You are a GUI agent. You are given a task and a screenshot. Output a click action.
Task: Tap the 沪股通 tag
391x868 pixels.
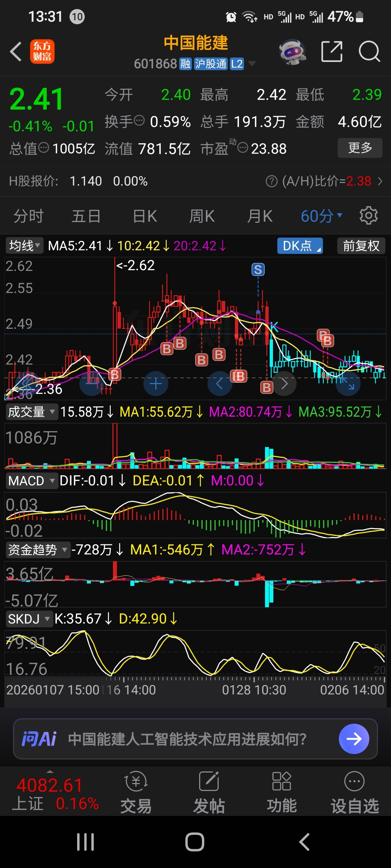pyautogui.click(x=211, y=64)
